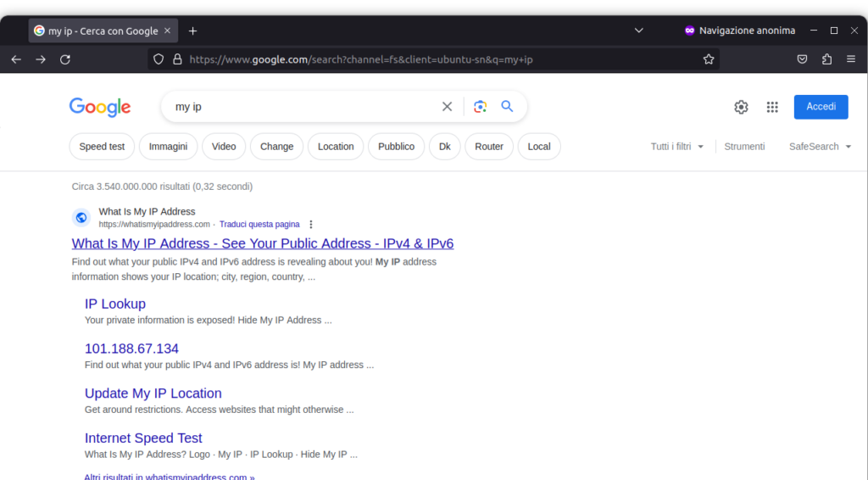Click the whatismyipaddress globe favicon
Image resolution: width=868 pixels, height=480 pixels.
coord(81,218)
